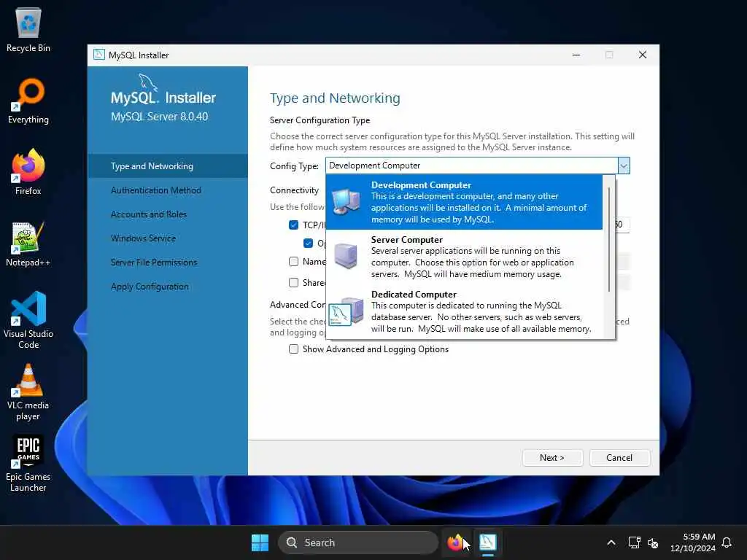Enable Show Advanced and Logging Options
Image resolution: width=747 pixels, height=560 pixels.
[293, 349]
